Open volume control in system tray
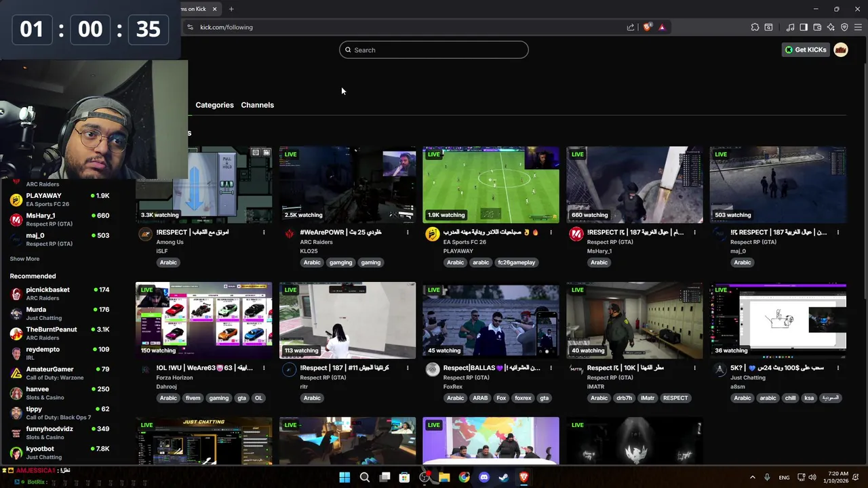The image size is (868, 488). [x=812, y=477]
